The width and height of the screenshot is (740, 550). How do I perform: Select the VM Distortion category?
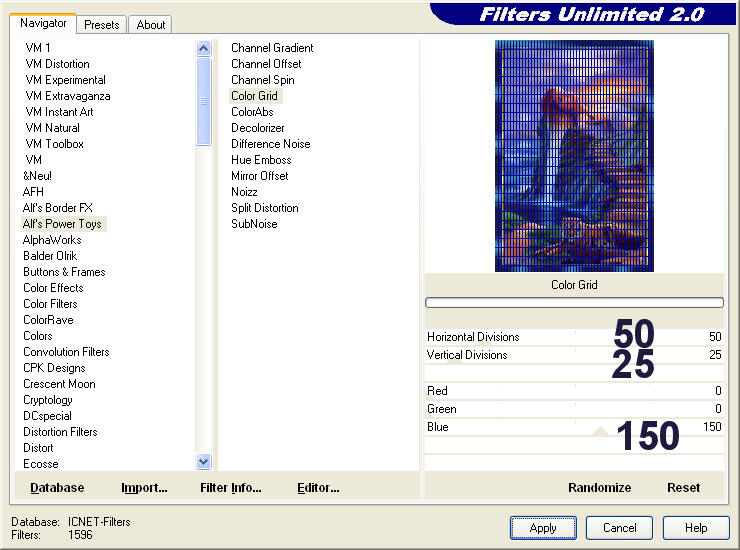click(58, 64)
